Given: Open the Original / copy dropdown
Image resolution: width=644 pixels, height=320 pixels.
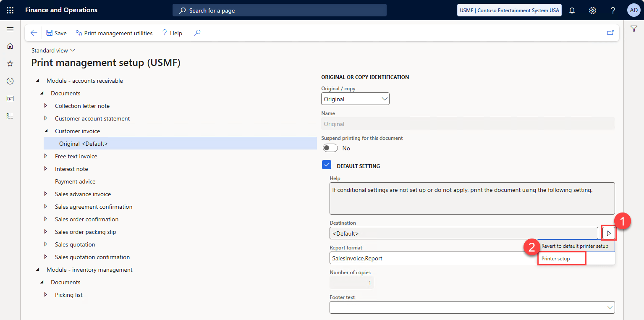Looking at the screenshot, I should (x=355, y=99).
